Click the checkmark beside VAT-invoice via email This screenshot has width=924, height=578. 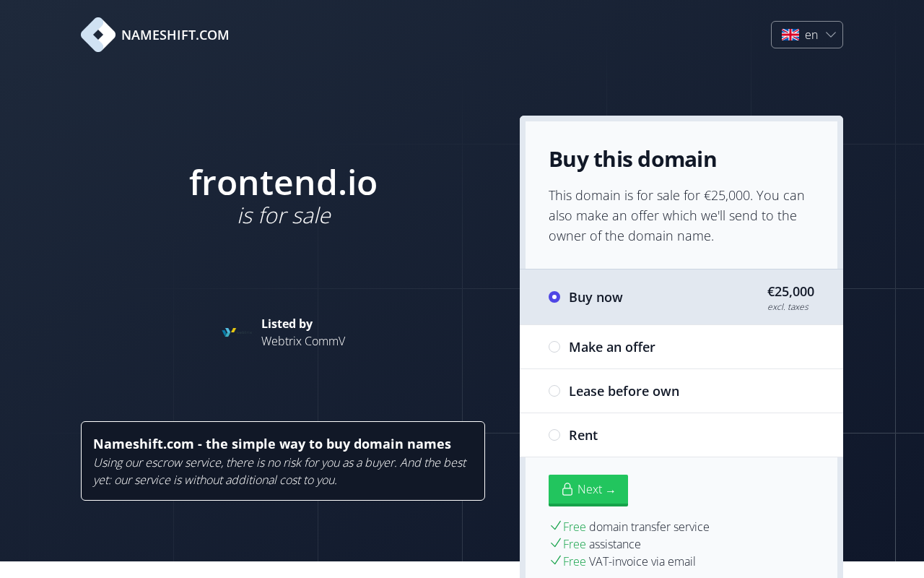coord(555,561)
